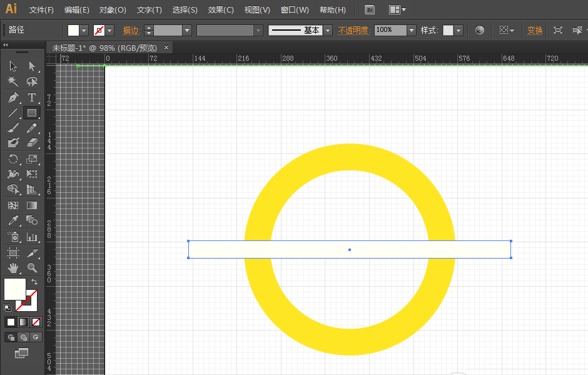Open the 不透明度 percentage dropdown
Image resolution: width=588 pixels, height=375 pixels.
[411, 30]
